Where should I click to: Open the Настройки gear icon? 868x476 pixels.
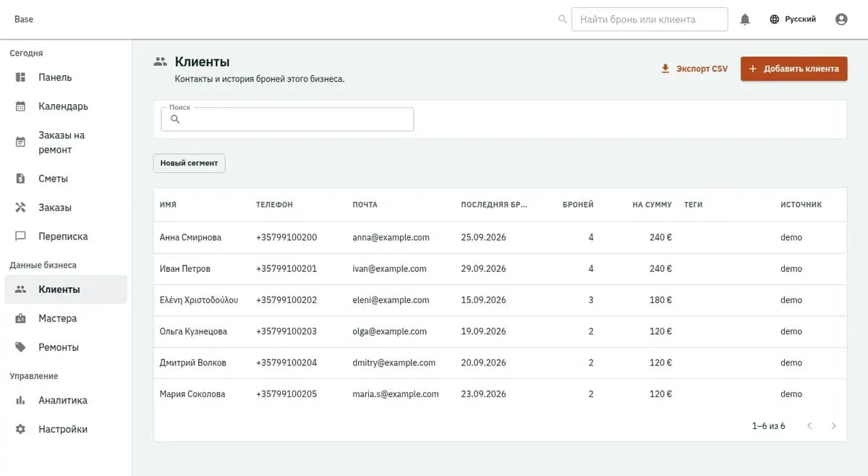click(20, 429)
